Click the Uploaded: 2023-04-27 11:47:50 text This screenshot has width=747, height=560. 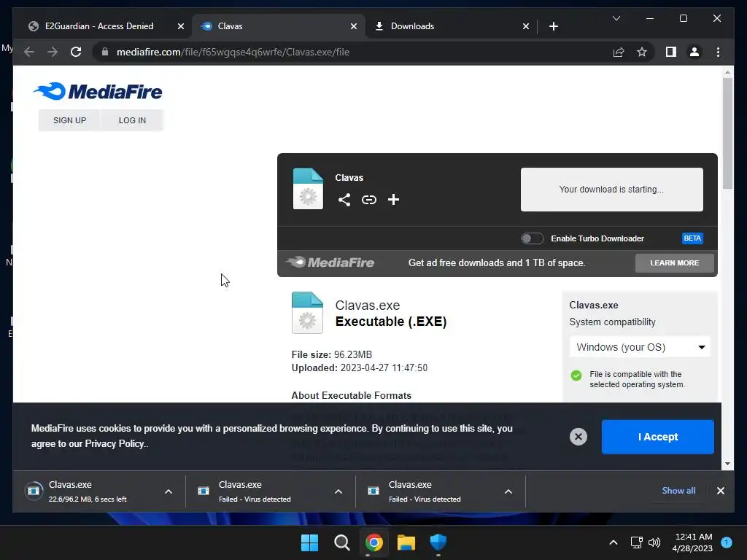(x=359, y=368)
